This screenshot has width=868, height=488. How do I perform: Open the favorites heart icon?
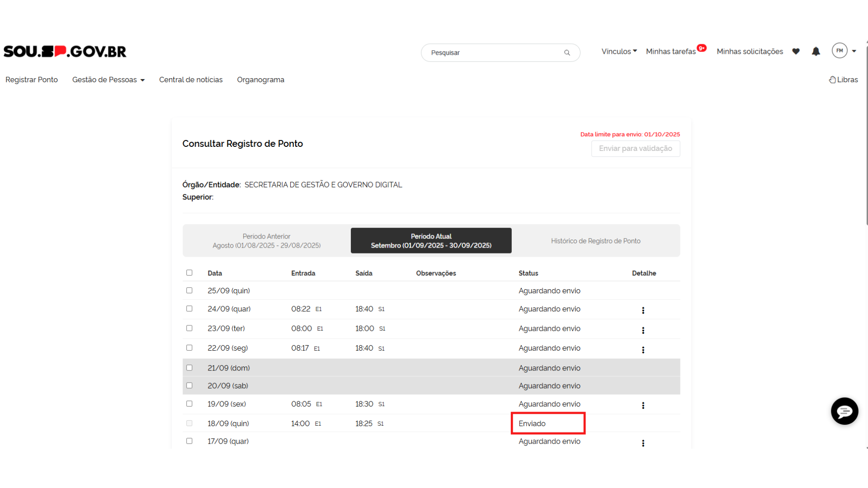(x=796, y=52)
